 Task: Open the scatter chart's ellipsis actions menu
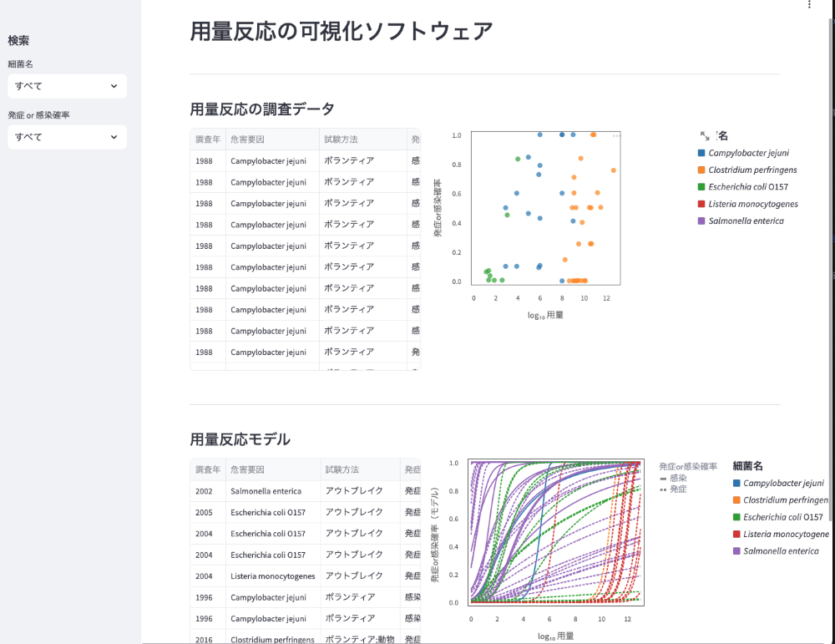click(616, 135)
